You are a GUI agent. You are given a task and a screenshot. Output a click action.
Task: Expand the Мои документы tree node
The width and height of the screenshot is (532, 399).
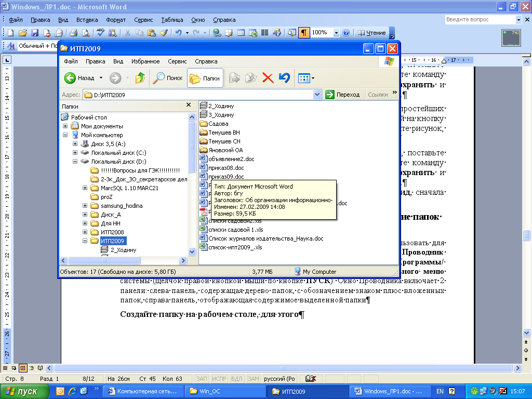click(65, 126)
